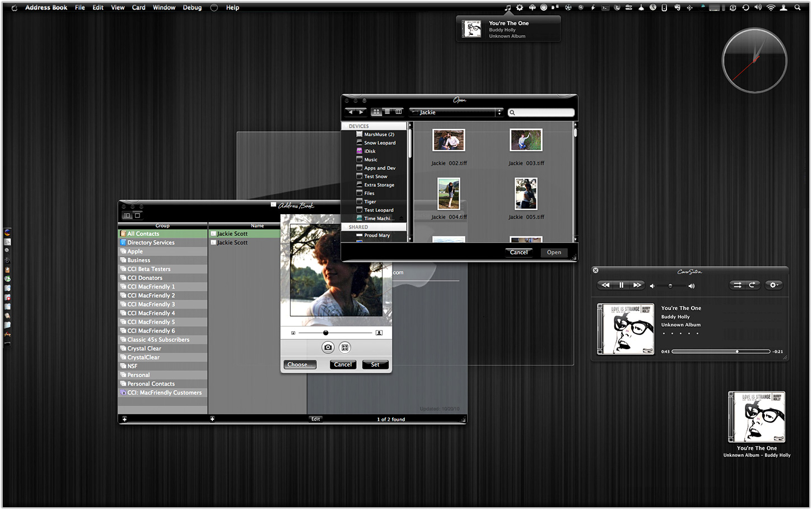Select the Extra Storage drive
This screenshot has height=510, width=812.
(x=374, y=185)
